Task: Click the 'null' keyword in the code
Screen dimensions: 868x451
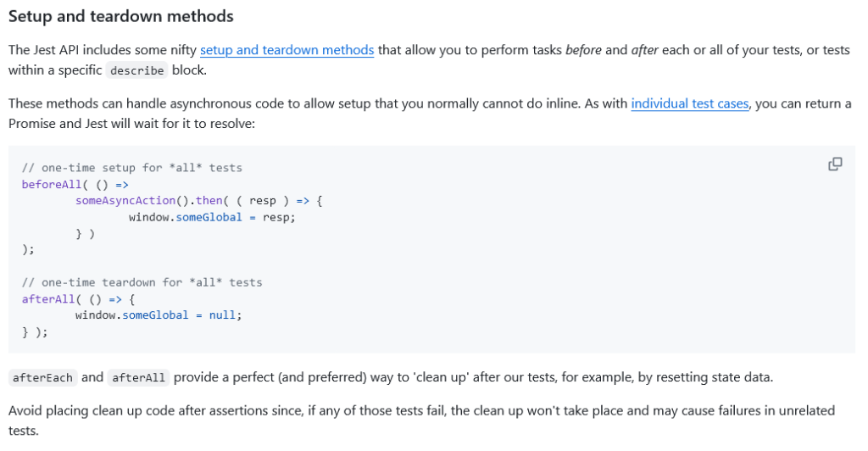Action: pyautogui.click(x=223, y=315)
